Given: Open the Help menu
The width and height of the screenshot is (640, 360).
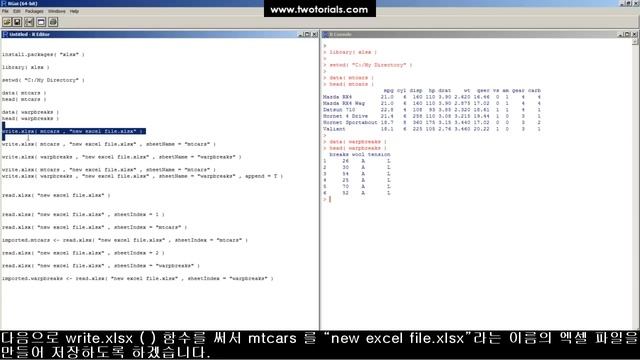Looking at the screenshot, I should pyautogui.click(x=74, y=11).
